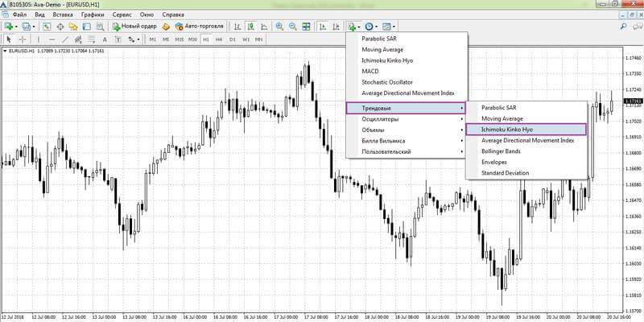The height and width of the screenshot is (322, 644).
Task: Toggle the candlestick chart type button
Action: pyautogui.click(x=250, y=27)
